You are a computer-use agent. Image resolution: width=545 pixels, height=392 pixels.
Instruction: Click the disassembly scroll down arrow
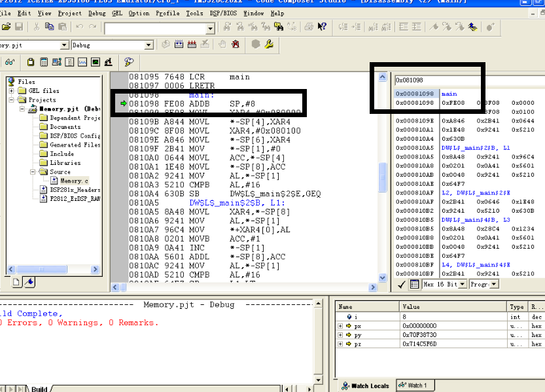(382, 277)
